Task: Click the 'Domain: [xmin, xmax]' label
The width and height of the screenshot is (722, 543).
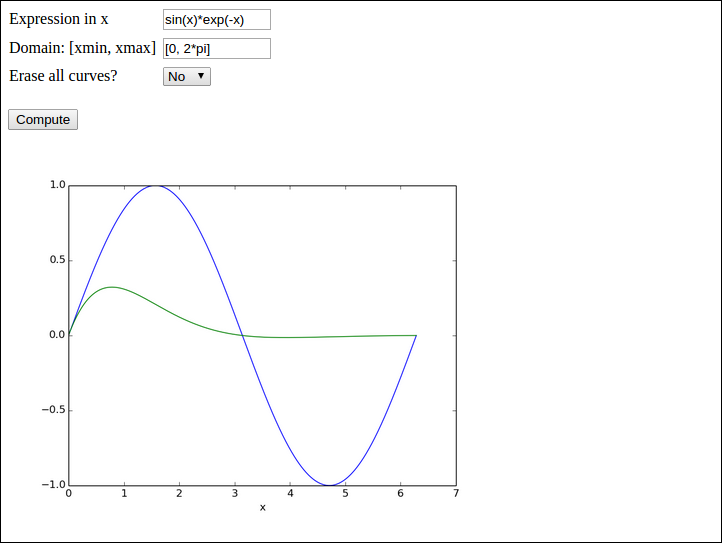Action: (82, 48)
